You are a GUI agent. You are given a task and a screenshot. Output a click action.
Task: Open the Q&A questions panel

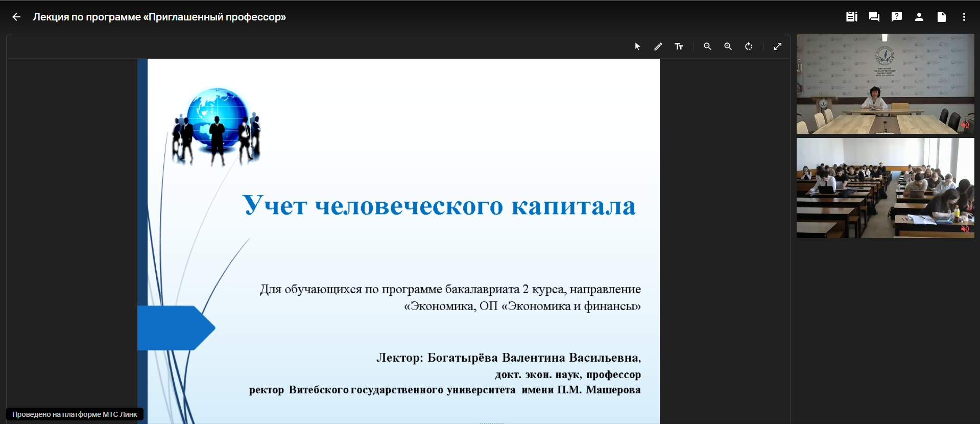[x=896, y=17]
